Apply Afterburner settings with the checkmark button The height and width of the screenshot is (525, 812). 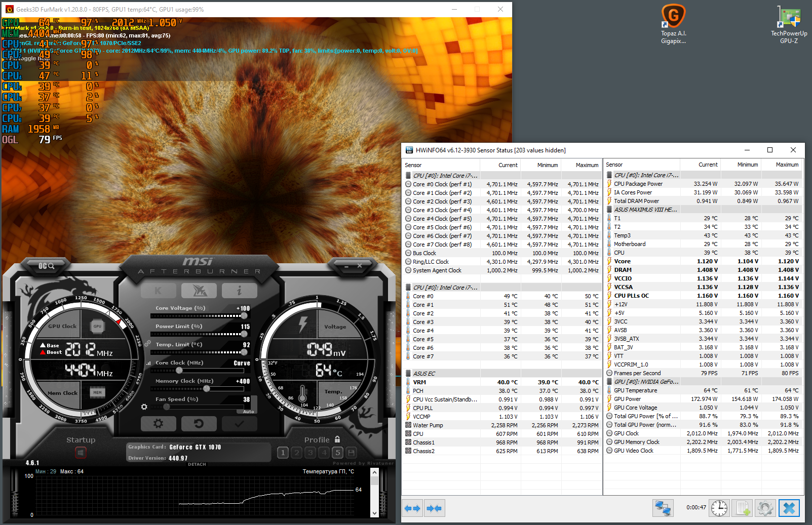click(239, 424)
